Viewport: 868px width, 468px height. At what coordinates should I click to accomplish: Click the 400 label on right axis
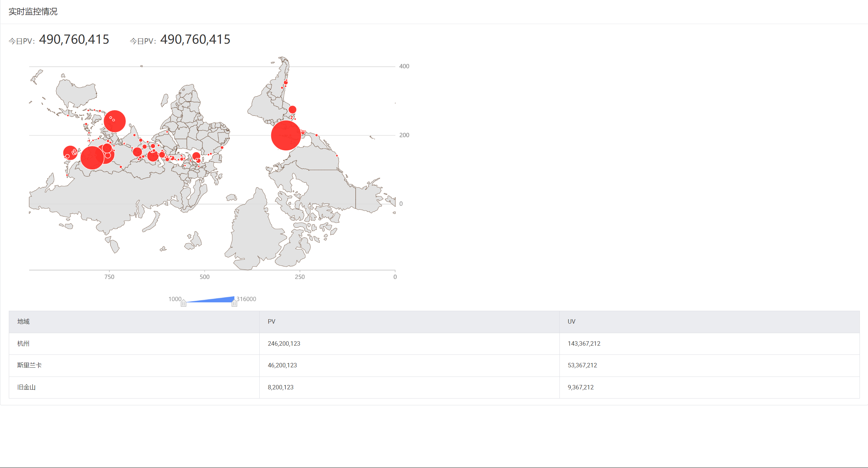(x=404, y=66)
